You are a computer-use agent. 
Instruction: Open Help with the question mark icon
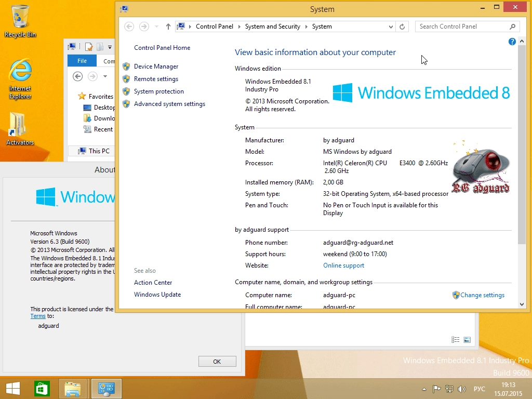pyautogui.click(x=512, y=42)
